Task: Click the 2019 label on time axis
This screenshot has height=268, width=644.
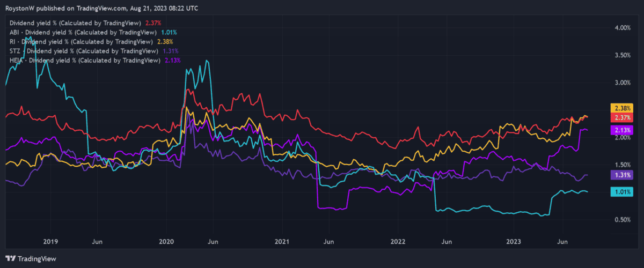Action: pos(50,242)
